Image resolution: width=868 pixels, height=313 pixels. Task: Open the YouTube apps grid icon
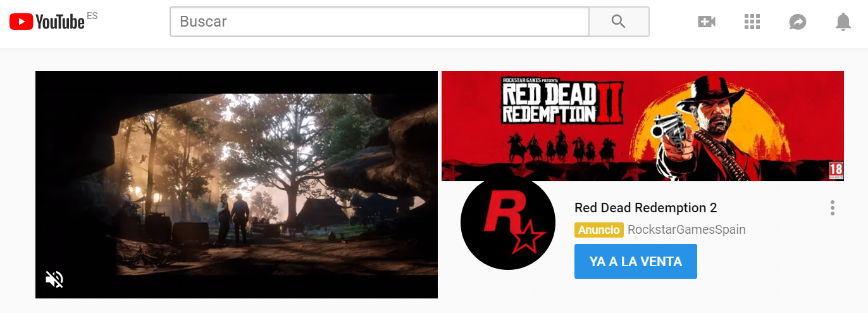[x=752, y=22]
